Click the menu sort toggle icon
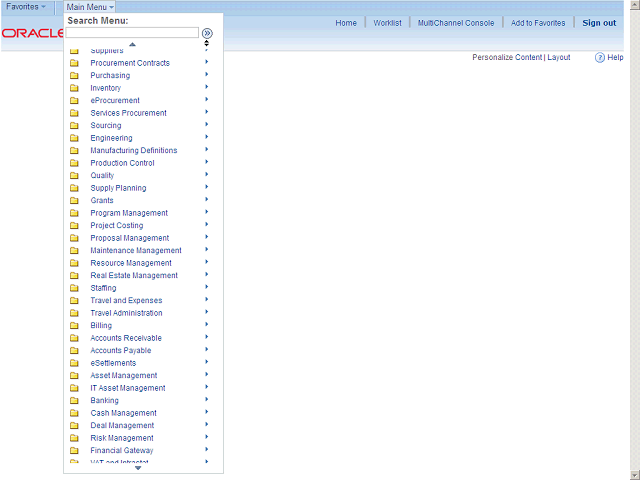Viewport: 640px width, 480px height. coord(207,43)
